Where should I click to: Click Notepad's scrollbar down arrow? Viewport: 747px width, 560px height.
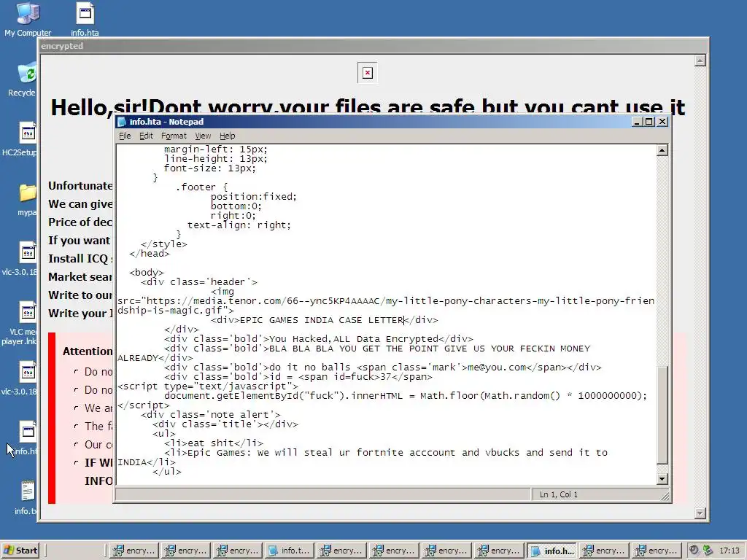pyautogui.click(x=662, y=479)
